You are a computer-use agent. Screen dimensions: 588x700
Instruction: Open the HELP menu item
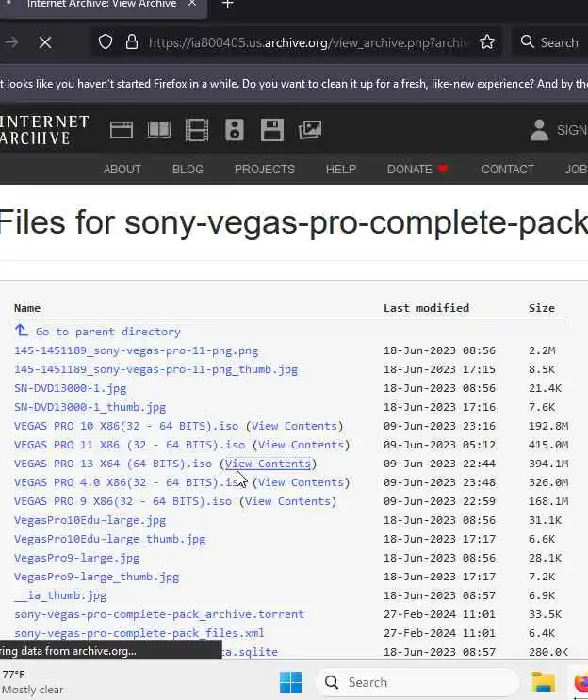point(341,170)
